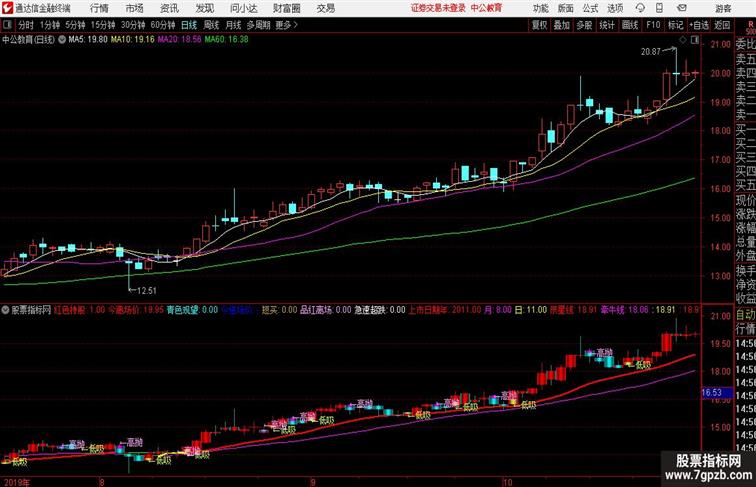
Task: Click month 10 on the date axis
Action: coord(507,482)
